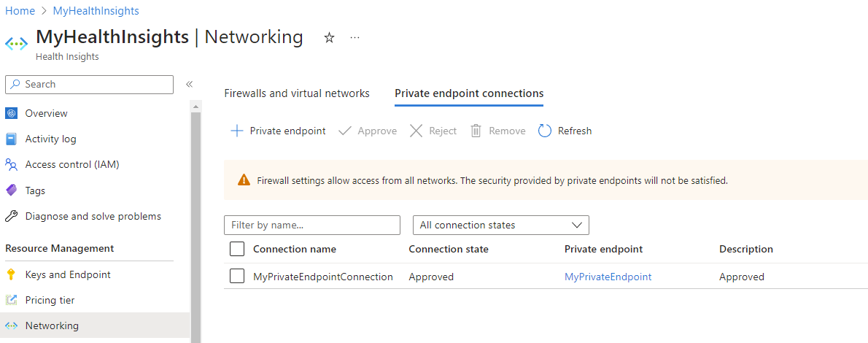Click the Health Insights subtitle text
Image resolution: width=868 pixels, height=343 pixels.
(67, 56)
